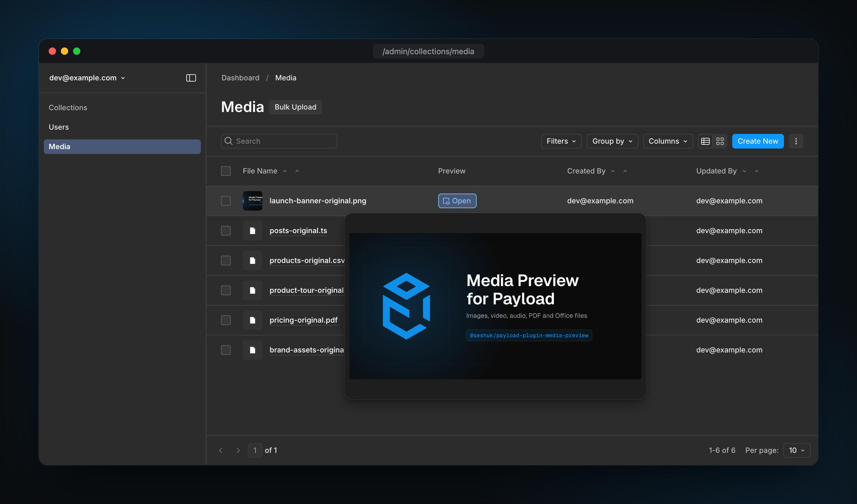Expand the Filters dropdown

[561, 141]
